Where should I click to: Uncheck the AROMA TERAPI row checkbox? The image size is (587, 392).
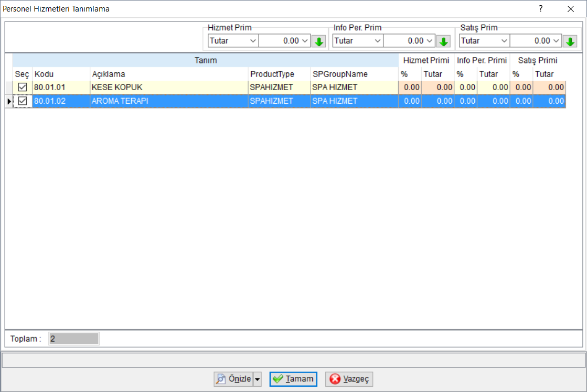(x=23, y=101)
